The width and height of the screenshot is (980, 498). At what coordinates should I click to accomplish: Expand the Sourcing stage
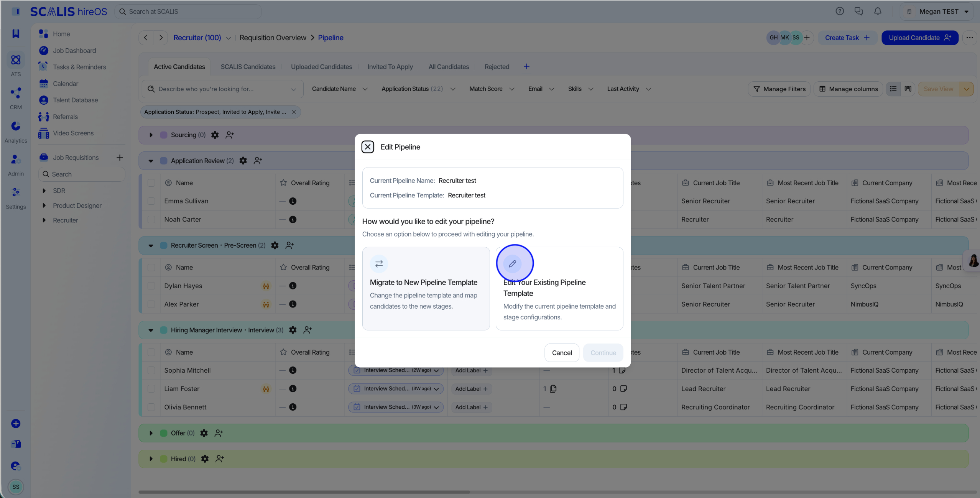click(x=151, y=135)
